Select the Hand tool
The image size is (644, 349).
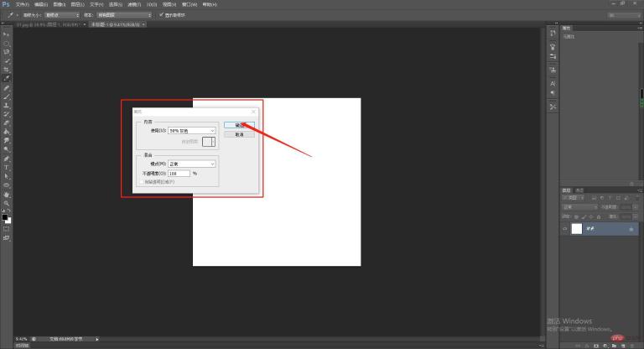pos(6,195)
